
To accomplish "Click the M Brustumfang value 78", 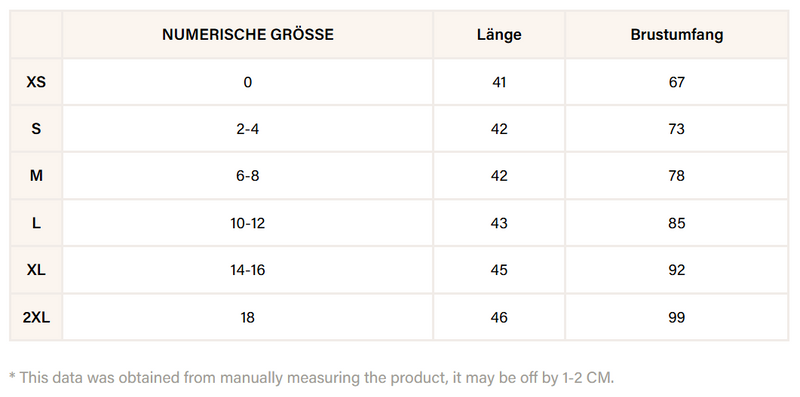I will tap(677, 176).
